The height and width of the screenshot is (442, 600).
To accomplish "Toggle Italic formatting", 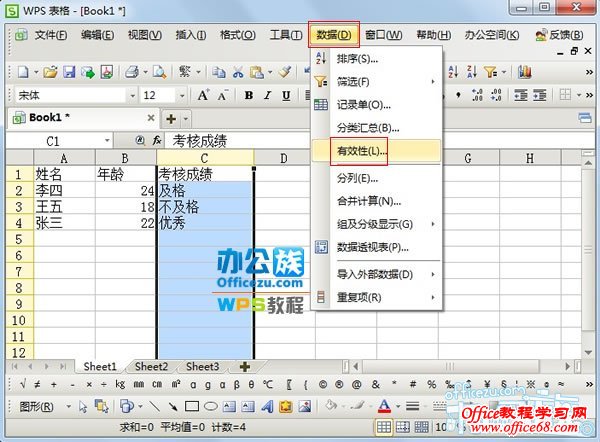I will tap(267, 95).
